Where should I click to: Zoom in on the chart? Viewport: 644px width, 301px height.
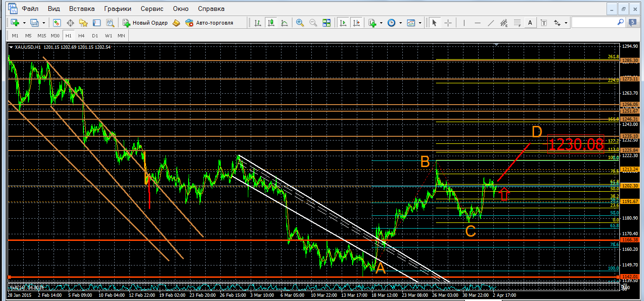click(x=300, y=23)
